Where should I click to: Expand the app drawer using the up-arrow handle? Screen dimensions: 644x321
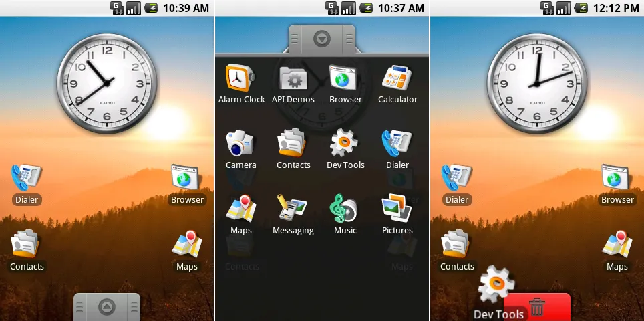pos(107,307)
